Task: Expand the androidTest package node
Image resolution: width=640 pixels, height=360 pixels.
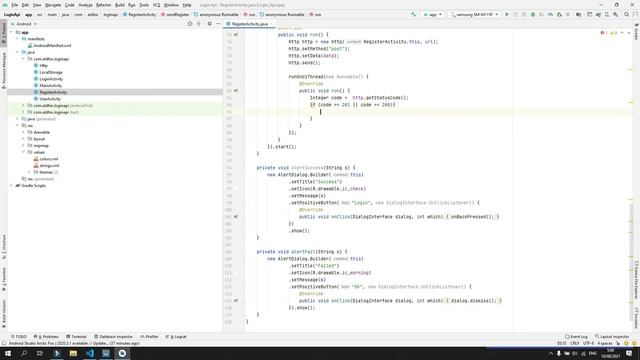Action: (x=23, y=105)
